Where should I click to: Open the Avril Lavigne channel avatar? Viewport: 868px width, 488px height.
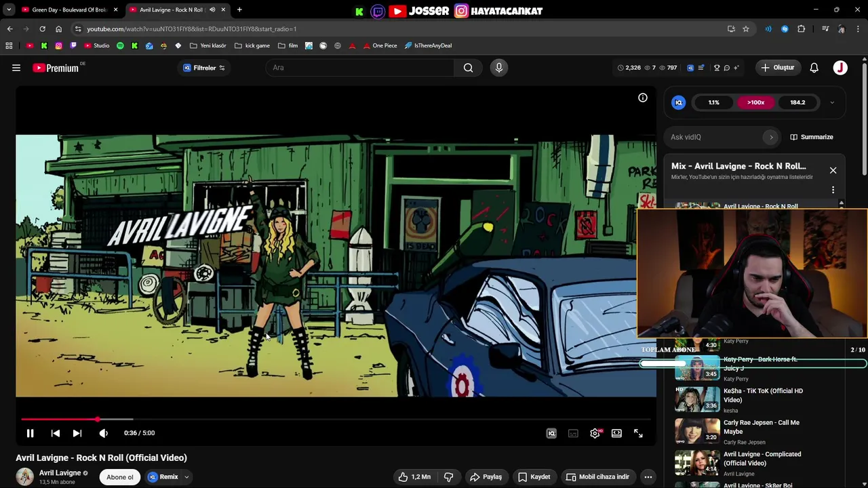[x=25, y=476]
